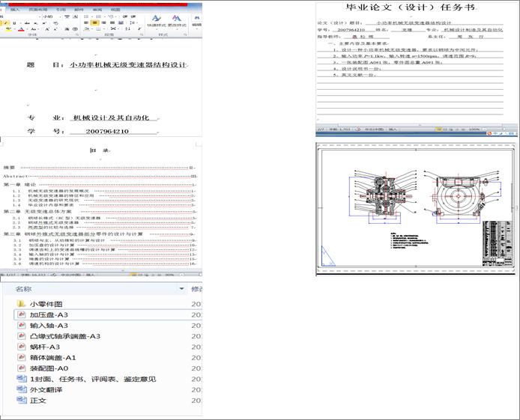The height and width of the screenshot is (420, 520).
Task: Click the 摘要 entry in table of contents
Action: 100,168
